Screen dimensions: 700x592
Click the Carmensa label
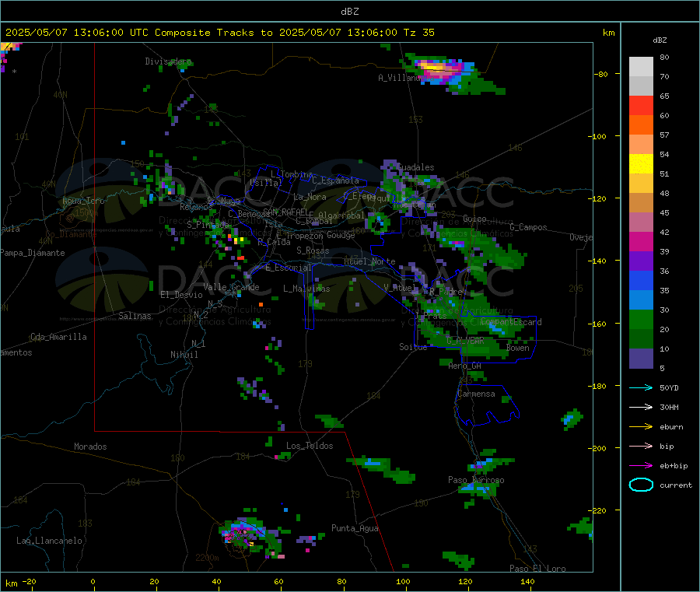[x=476, y=394]
